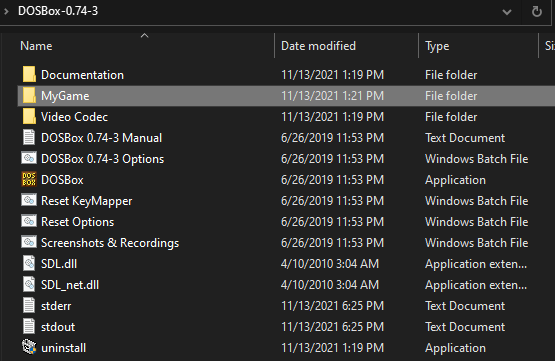Click Reset Options' Windows Batch File type
Screen dimensions: 555x361
point(477,222)
